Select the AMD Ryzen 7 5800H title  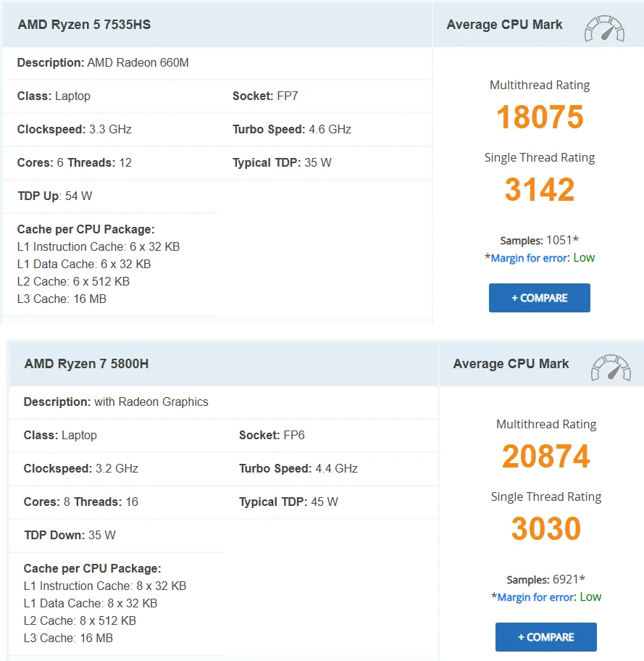click(x=86, y=364)
